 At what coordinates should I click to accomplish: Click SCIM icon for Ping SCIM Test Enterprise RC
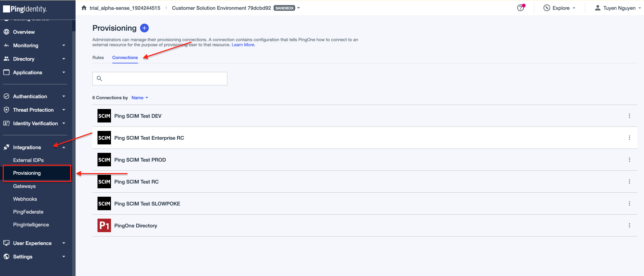pyautogui.click(x=104, y=138)
